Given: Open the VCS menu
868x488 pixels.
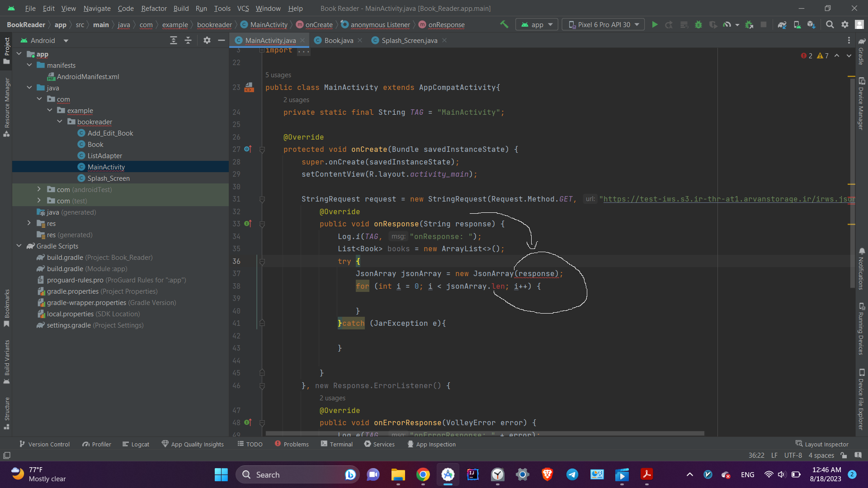Looking at the screenshot, I should (243, 8).
